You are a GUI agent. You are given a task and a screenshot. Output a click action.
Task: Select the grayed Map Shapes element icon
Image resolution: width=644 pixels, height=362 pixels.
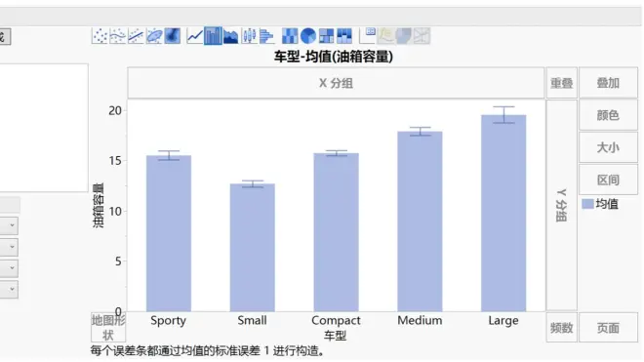(x=404, y=36)
